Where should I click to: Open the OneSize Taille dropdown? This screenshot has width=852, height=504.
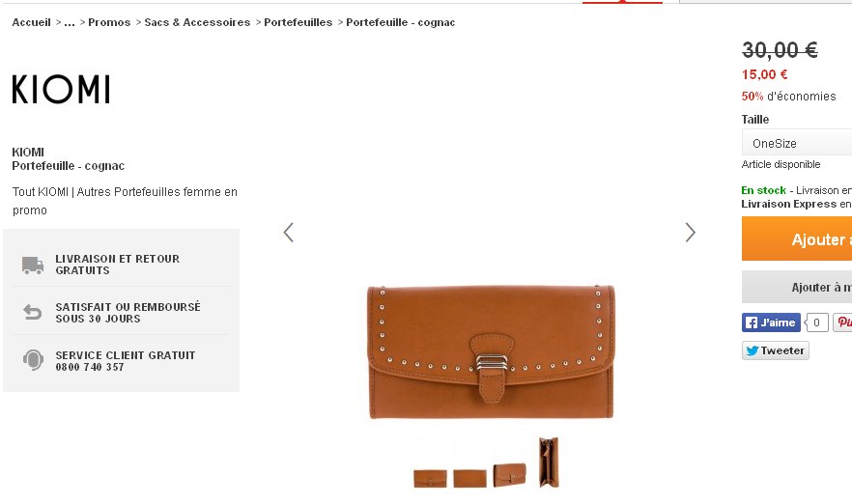coord(797,143)
